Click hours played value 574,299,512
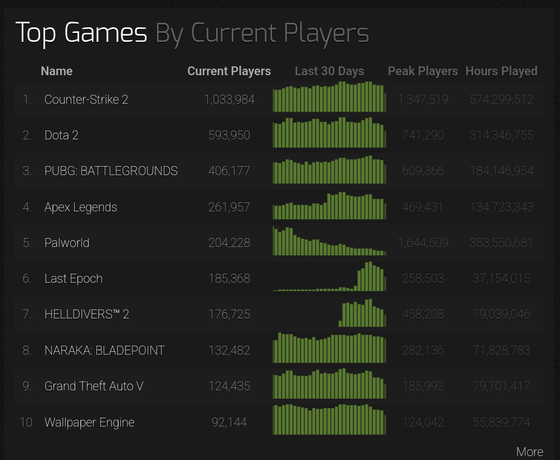Screen dimensions: 560x460 click(501, 100)
